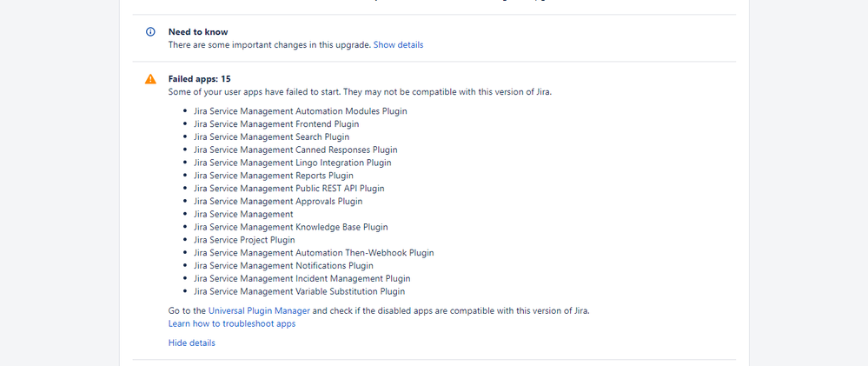The height and width of the screenshot is (366, 868).
Task: Select Jira Service Management Automation Modules Plugin
Action: point(301,110)
